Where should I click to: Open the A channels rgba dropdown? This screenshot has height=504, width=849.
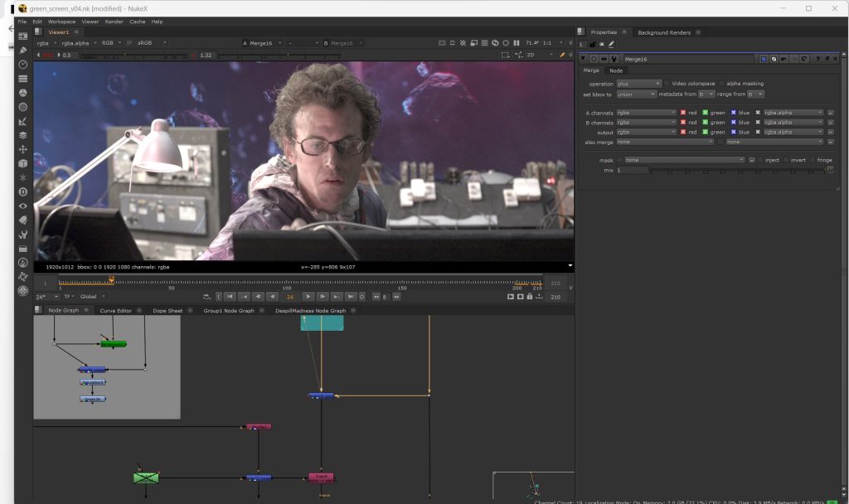647,113
